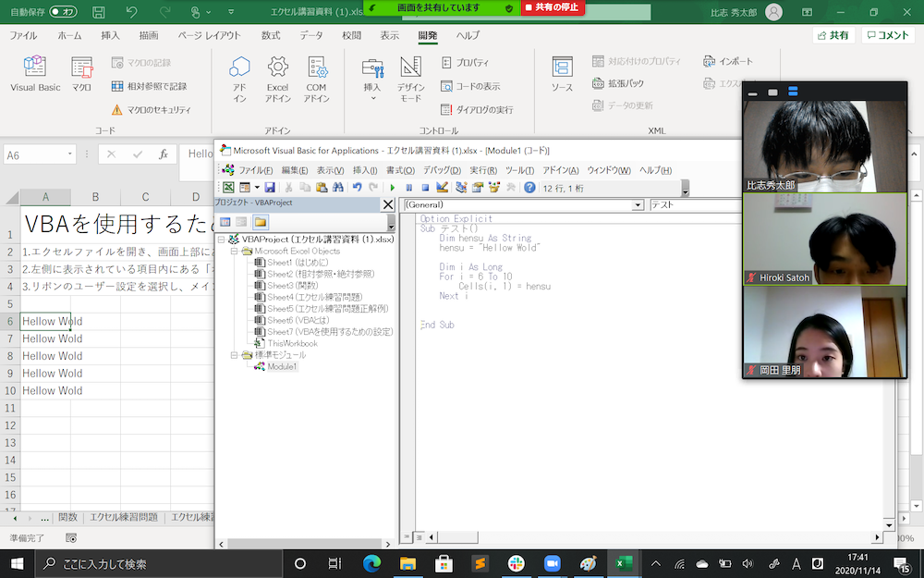The width and height of the screenshot is (924, 578).
Task: Click プロパティ in the controls group
Action: coord(465,63)
